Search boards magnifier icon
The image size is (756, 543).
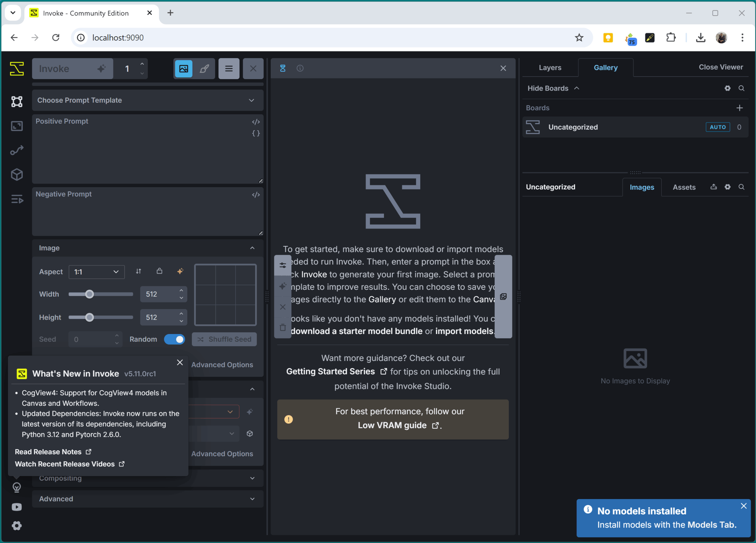741,88
